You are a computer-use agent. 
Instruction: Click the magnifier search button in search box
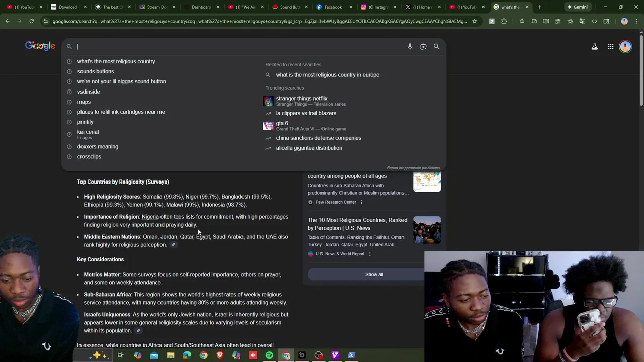pos(437,46)
